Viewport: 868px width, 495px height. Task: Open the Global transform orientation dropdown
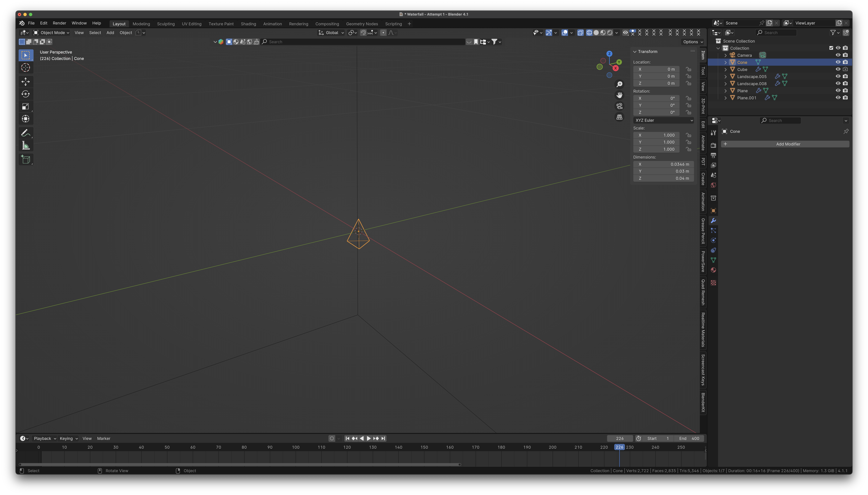(x=331, y=33)
